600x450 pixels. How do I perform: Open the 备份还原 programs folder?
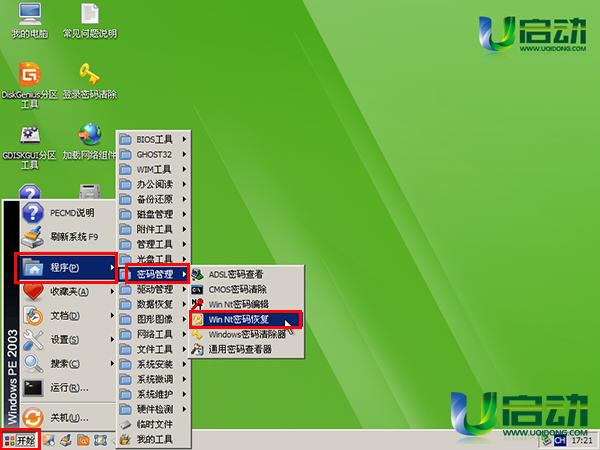tap(153, 199)
